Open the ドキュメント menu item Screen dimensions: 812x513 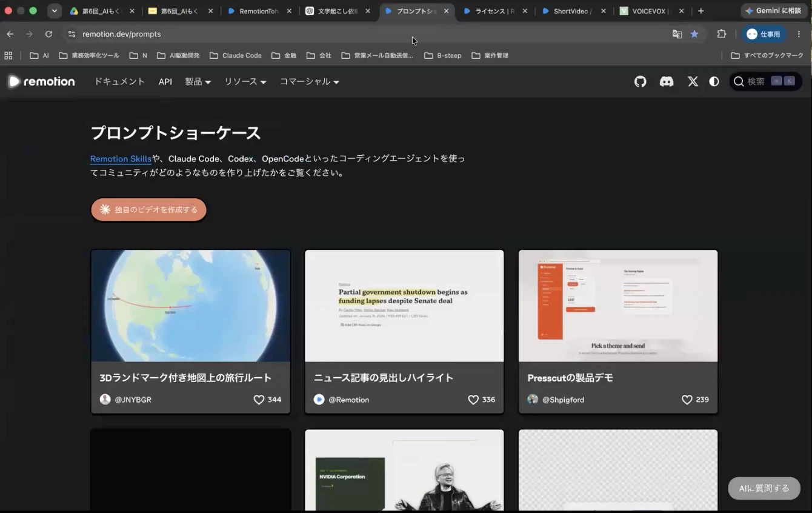coord(119,81)
